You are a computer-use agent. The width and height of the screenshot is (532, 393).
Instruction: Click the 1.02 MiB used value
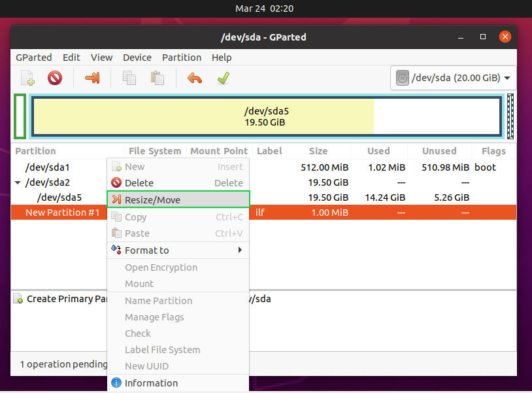coord(387,167)
